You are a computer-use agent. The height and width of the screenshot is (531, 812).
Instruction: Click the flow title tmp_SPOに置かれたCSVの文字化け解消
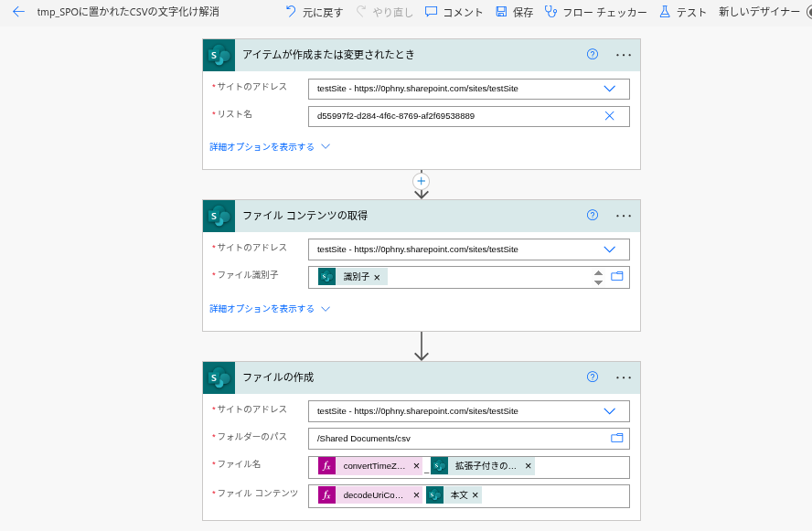128,11
